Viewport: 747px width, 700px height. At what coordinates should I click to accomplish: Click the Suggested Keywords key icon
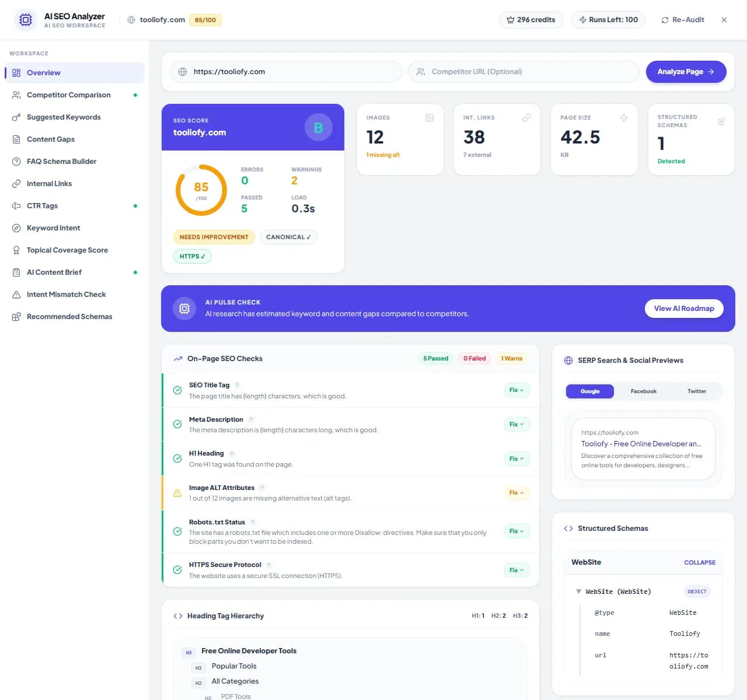pos(16,117)
